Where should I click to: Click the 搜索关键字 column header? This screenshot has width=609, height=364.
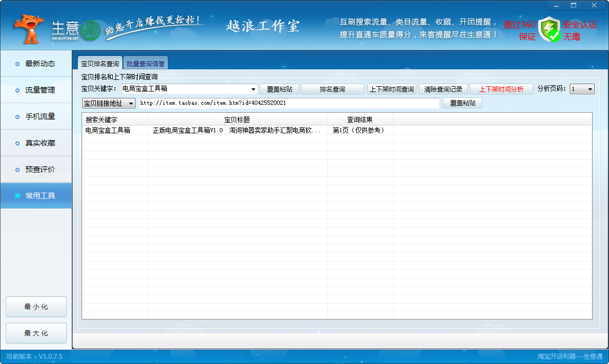[114, 120]
